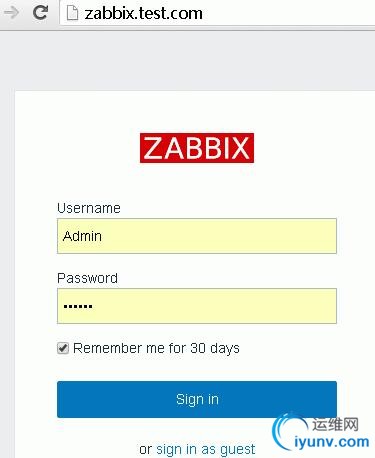Click the blue Sign in button

point(197,399)
